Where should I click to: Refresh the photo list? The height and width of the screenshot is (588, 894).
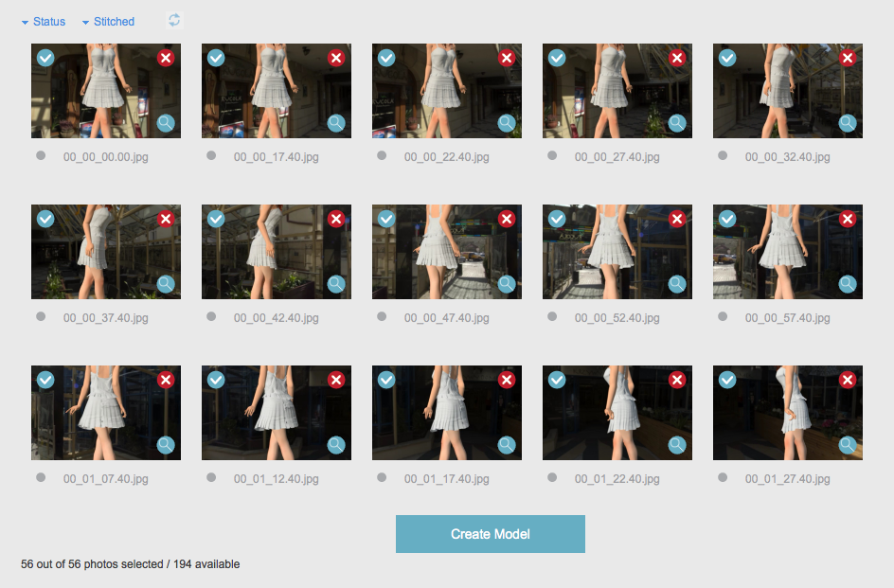click(174, 21)
